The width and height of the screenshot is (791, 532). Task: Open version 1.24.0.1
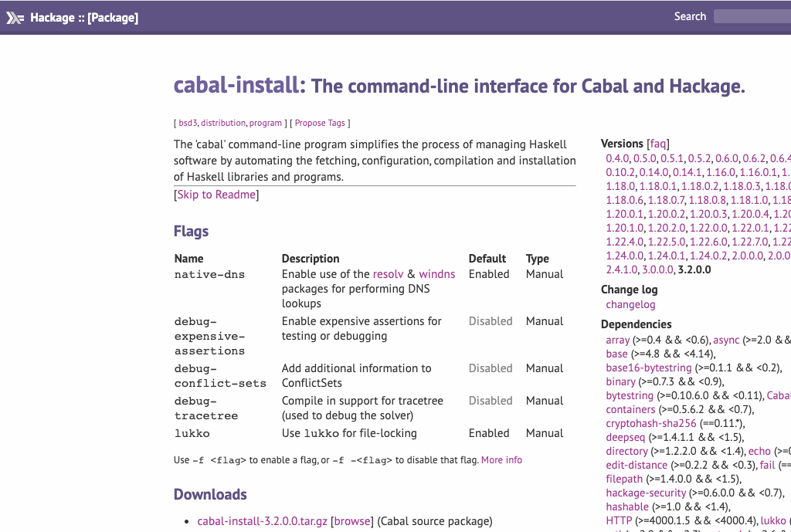pyautogui.click(x=667, y=256)
